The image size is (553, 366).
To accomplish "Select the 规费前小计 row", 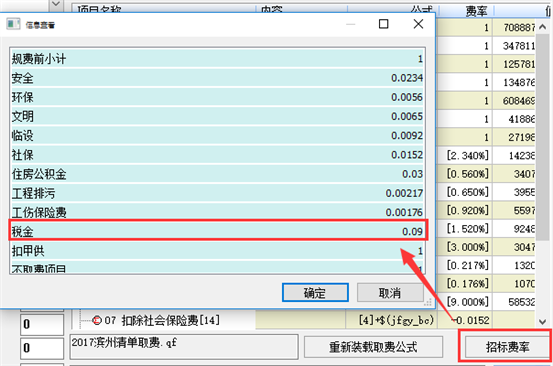I will [218, 59].
